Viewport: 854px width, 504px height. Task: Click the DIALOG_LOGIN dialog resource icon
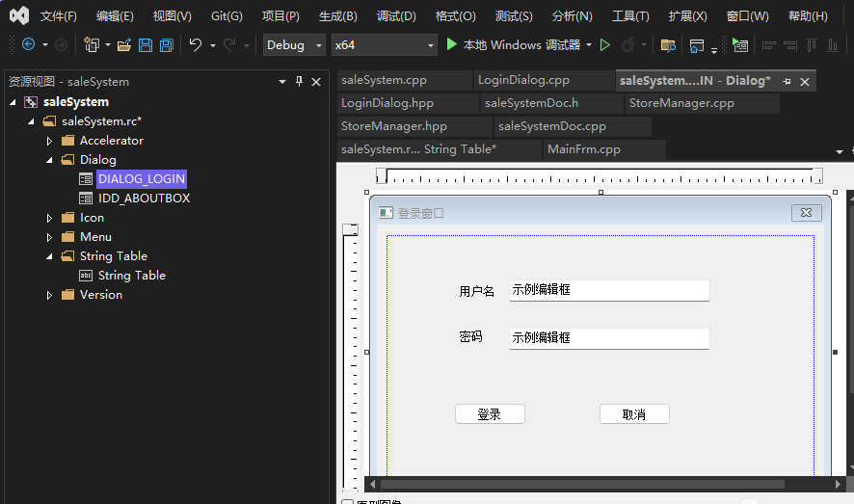coord(86,179)
